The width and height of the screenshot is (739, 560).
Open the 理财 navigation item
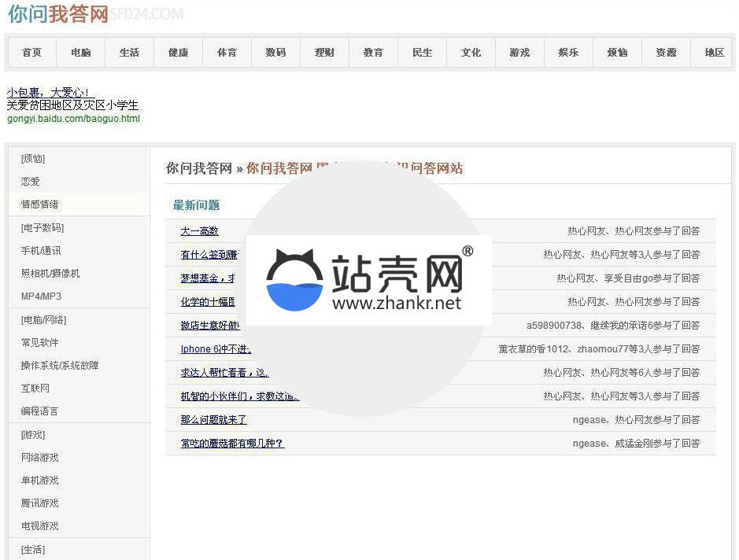click(x=324, y=52)
